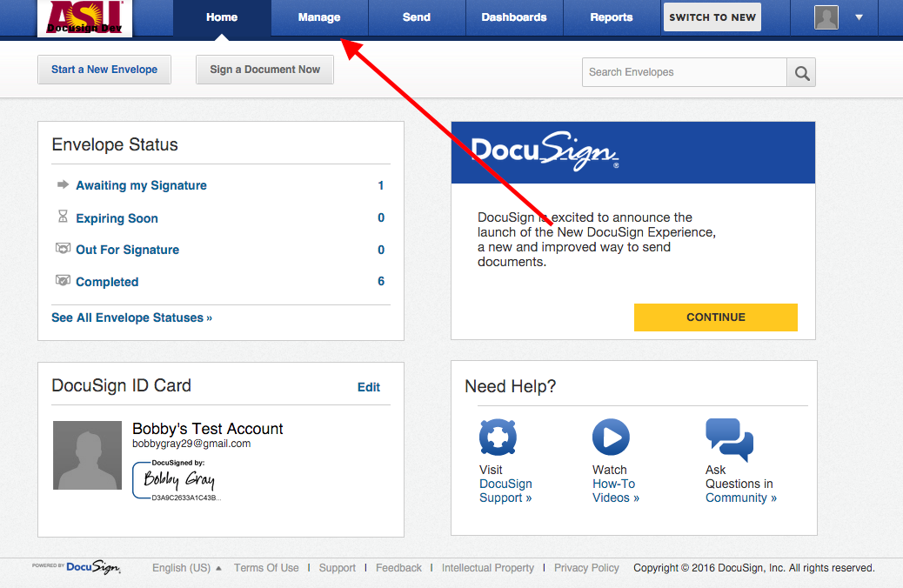903x588 pixels.
Task: Click the Powered by DocuSign footer logo
Action: click(x=77, y=567)
